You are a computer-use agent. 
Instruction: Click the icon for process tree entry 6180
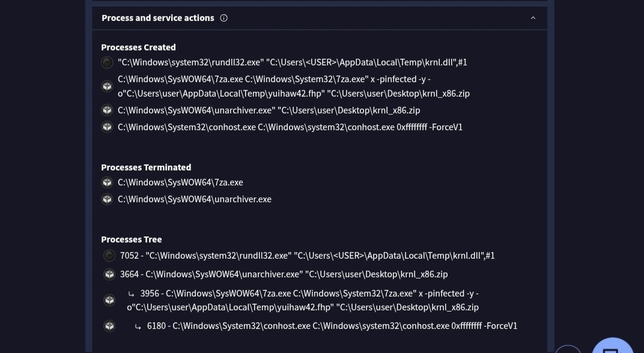tap(109, 326)
